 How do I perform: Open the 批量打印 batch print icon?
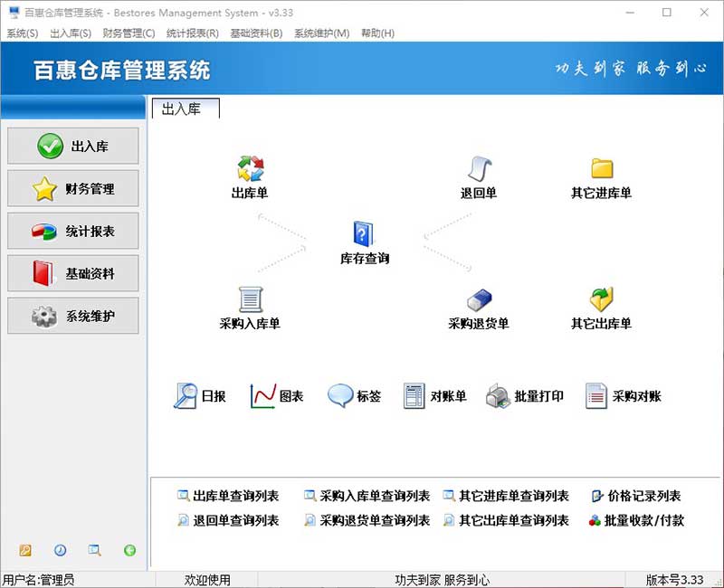click(x=499, y=396)
